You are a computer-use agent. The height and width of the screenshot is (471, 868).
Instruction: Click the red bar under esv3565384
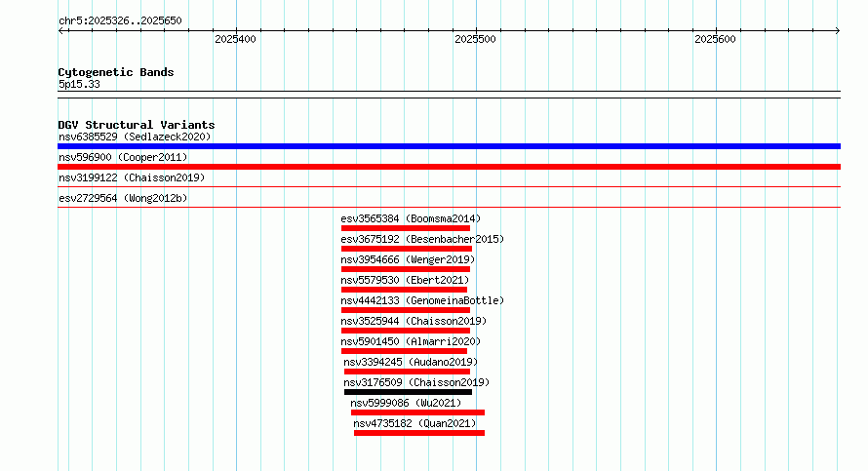(406, 228)
